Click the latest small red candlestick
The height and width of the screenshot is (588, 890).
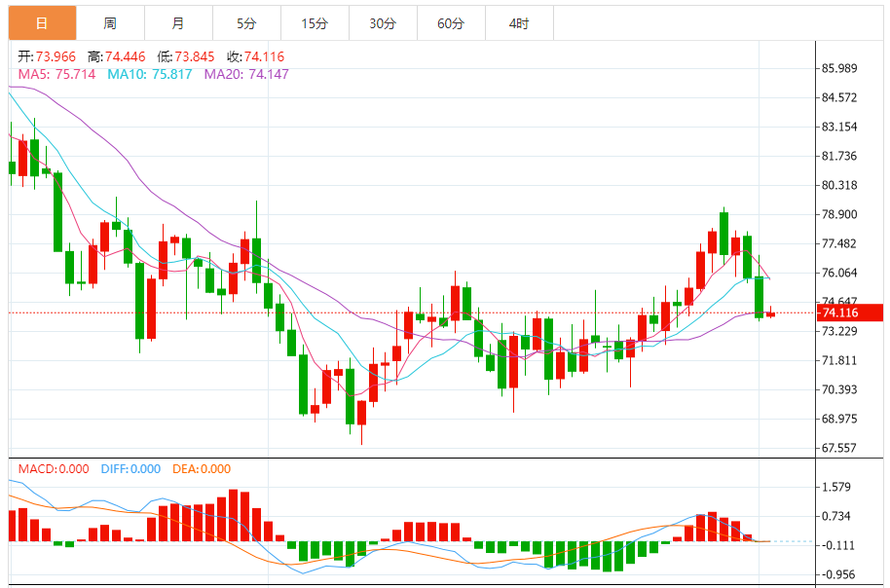(771, 313)
